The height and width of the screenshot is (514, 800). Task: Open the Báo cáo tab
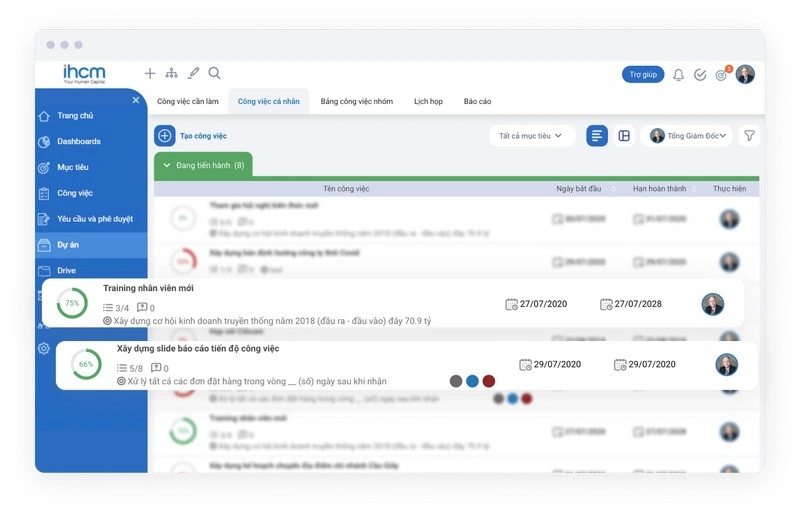(477, 102)
